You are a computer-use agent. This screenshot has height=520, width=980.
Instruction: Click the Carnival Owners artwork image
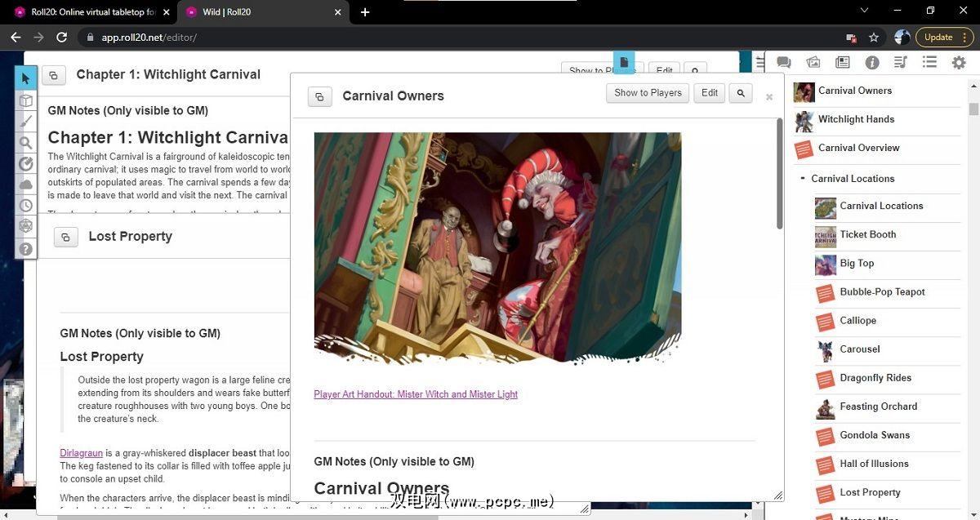click(497, 248)
